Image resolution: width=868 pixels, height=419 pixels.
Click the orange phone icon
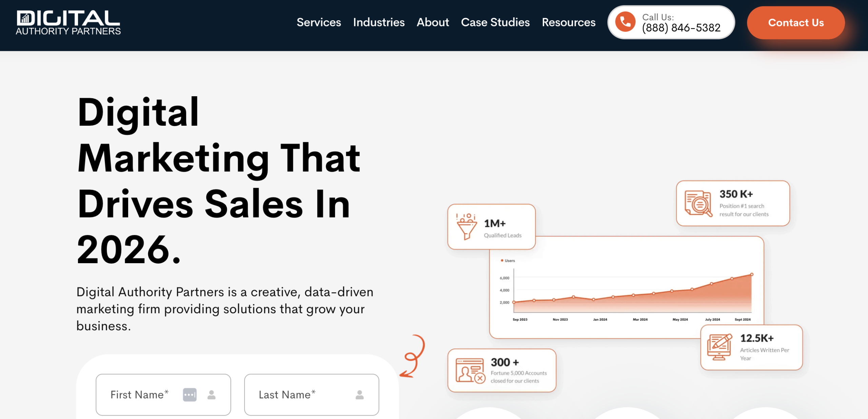click(x=625, y=22)
